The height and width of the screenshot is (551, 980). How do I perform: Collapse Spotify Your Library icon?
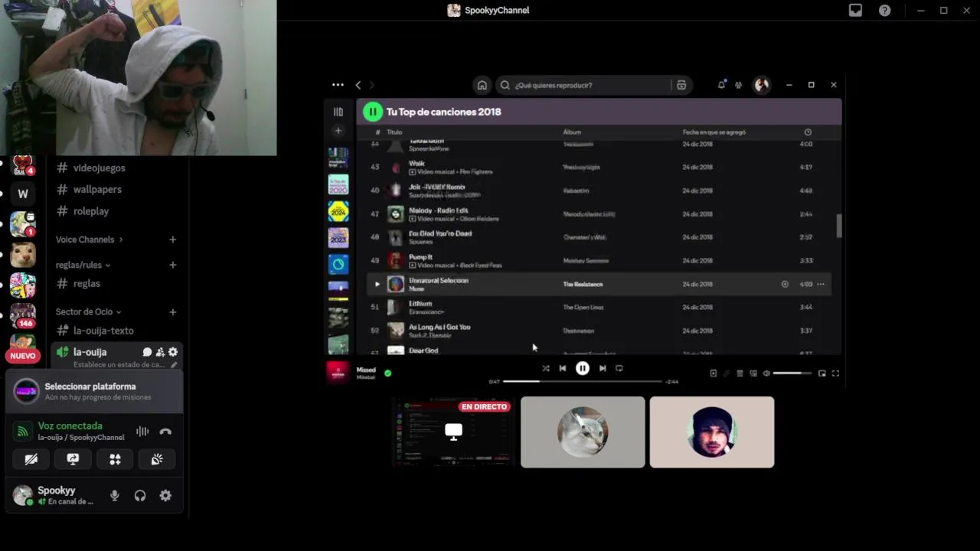click(338, 112)
